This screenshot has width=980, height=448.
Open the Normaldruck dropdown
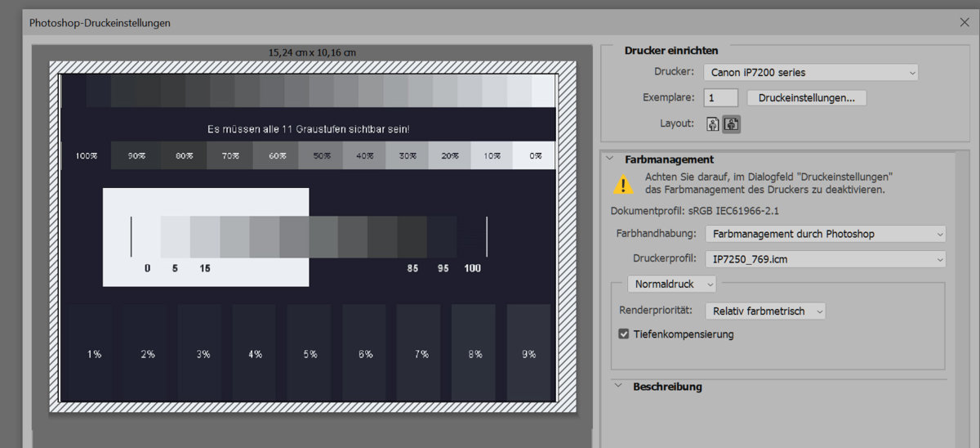[x=671, y=284]
